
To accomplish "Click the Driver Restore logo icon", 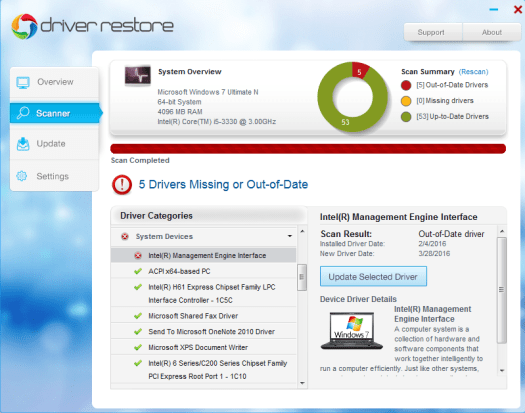I will click(24, 26).
